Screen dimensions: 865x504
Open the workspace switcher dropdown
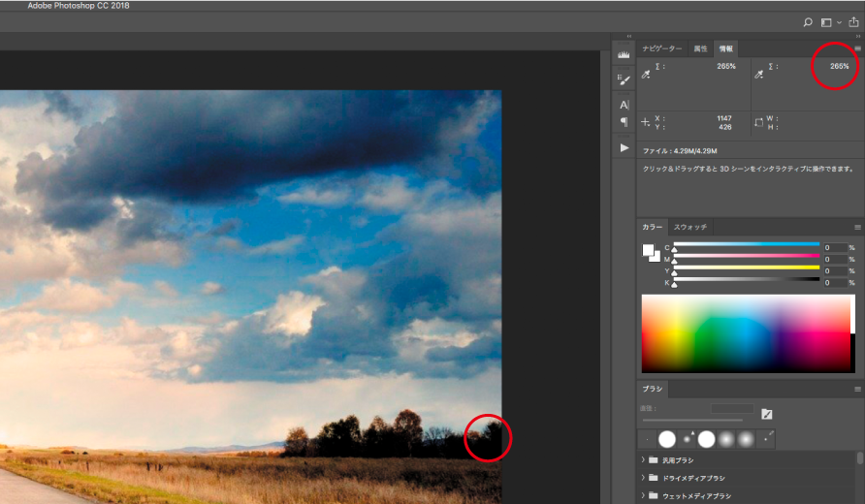click(831, 22)
